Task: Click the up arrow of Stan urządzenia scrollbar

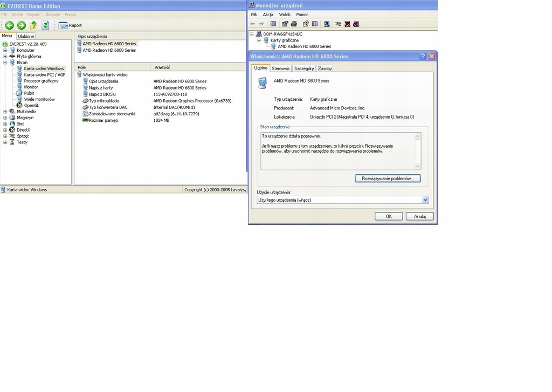Action: 418,136
